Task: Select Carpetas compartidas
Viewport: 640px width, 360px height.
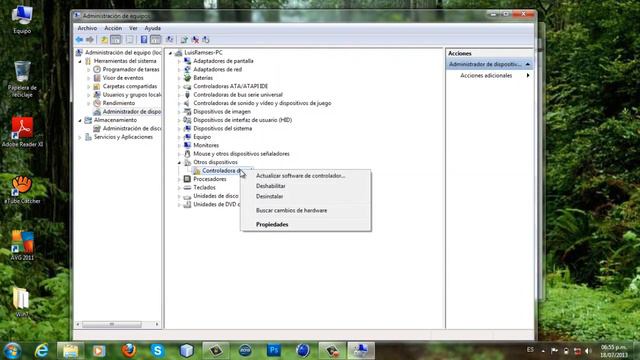Action: [130, 87]
